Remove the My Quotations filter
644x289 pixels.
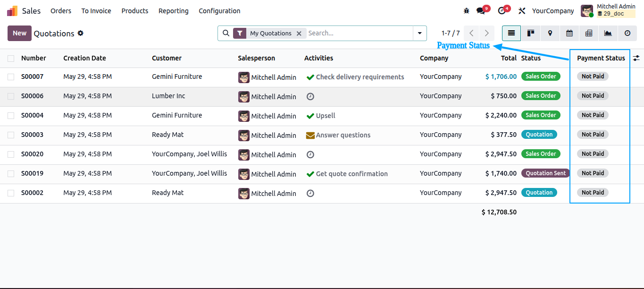(299, 34)
